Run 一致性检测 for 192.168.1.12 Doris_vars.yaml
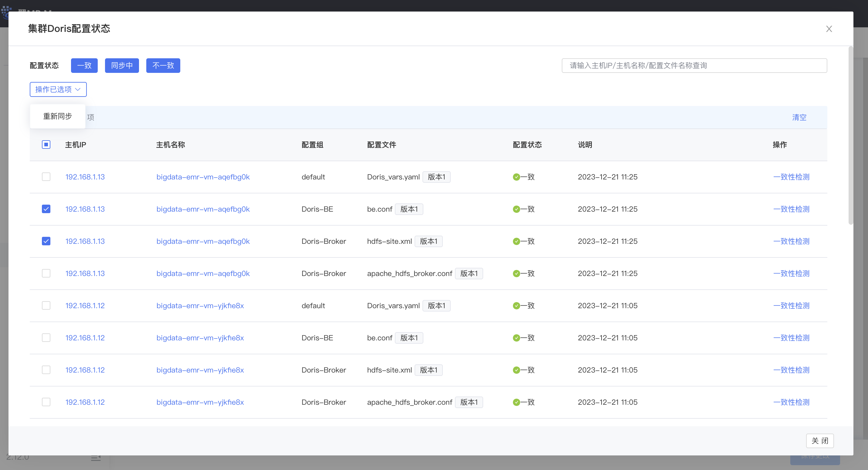The width and height of the screenshot is (868, 470). point(791,306)
